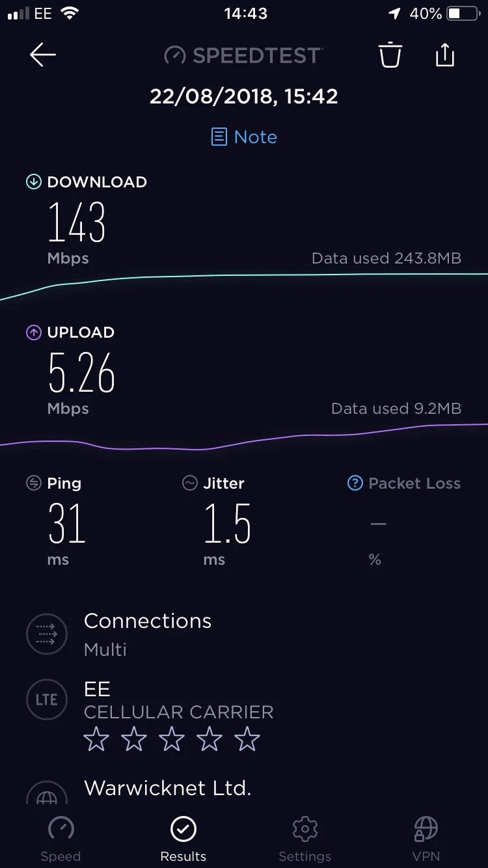
Task: Tap the LTE carrier icon
Action: coord(47,699)
